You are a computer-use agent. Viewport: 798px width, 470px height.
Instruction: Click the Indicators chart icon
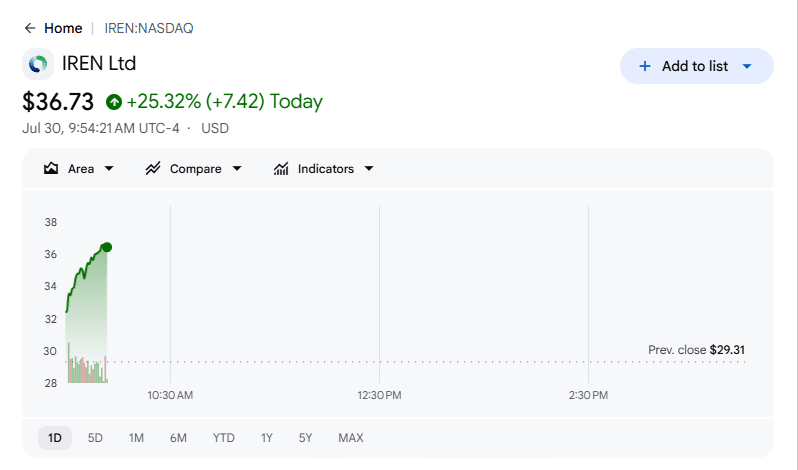pos(281,168)
